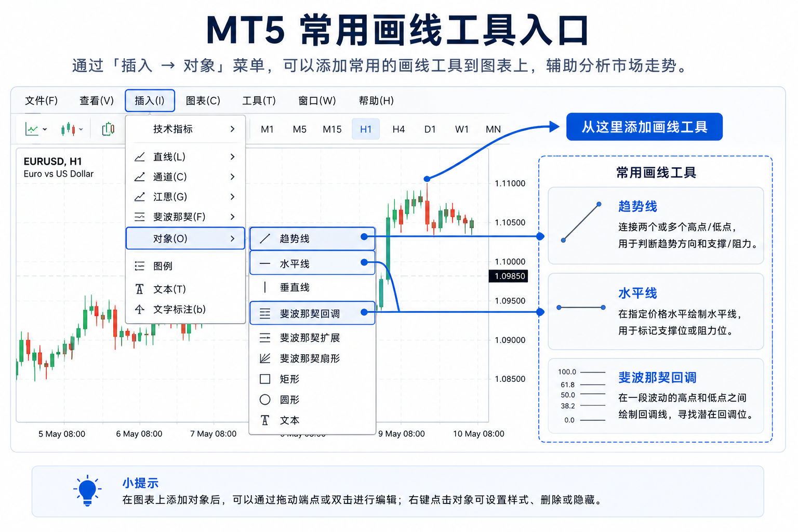Screen dimensions: 798x532
Task: Click the 1.11000 price axis label
Action: (510, 183)
